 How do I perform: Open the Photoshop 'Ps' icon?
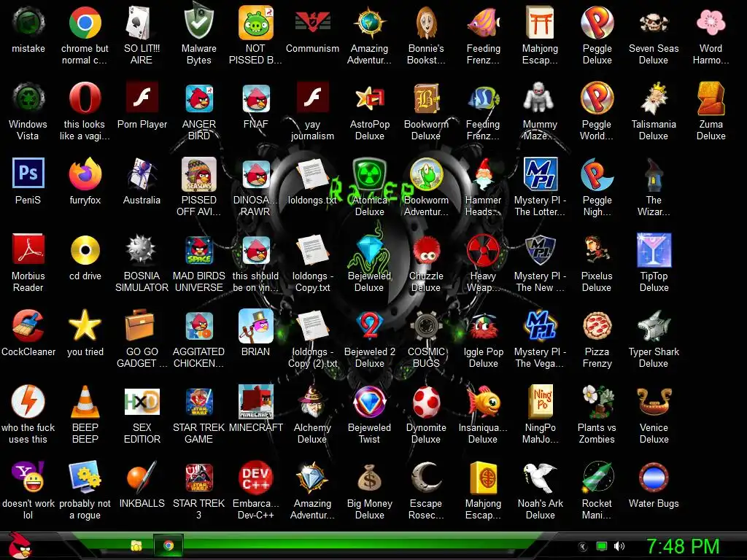click(x=28, y=174)
